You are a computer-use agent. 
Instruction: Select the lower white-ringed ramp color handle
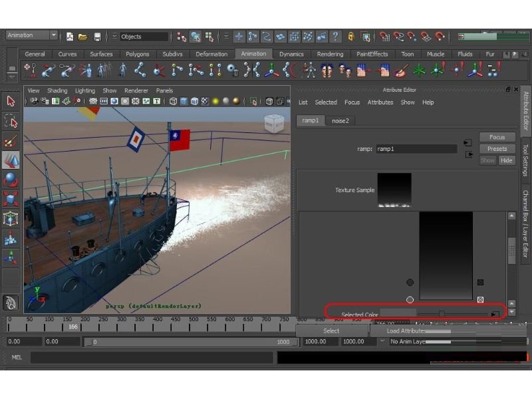click(x=410, y=300)
